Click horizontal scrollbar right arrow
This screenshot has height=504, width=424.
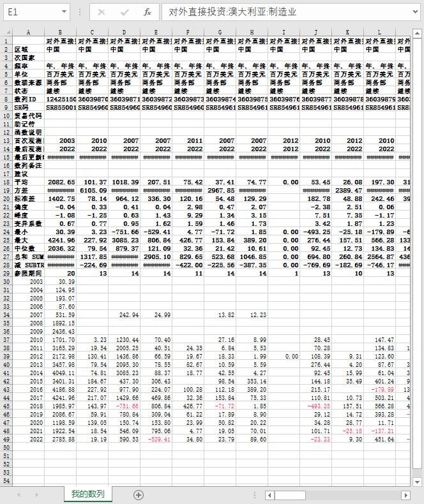pyautogui.click(x=405, y=495)
